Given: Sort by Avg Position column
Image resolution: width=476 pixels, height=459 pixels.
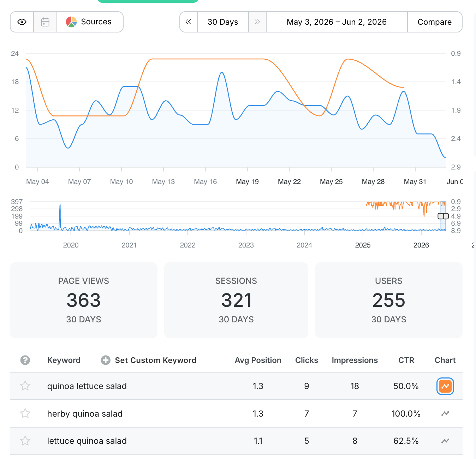Looking at the screenshot, I should tap(258, 360).
